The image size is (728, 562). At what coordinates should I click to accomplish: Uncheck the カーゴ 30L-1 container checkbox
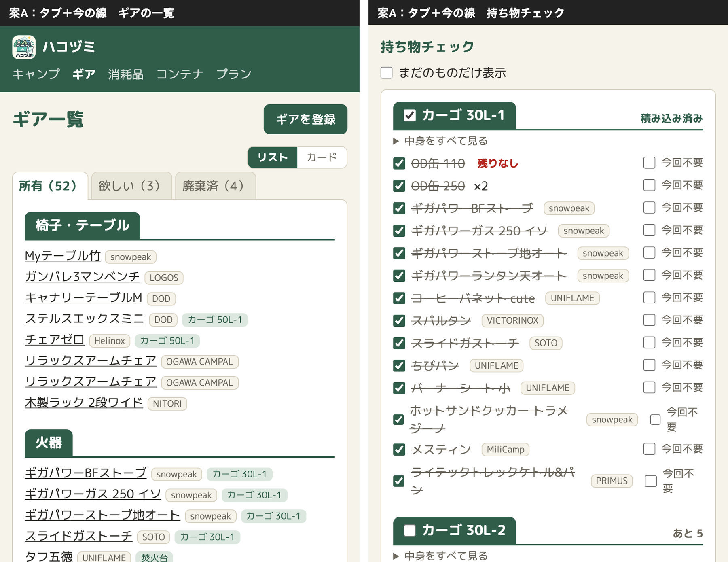pos(410,116)
